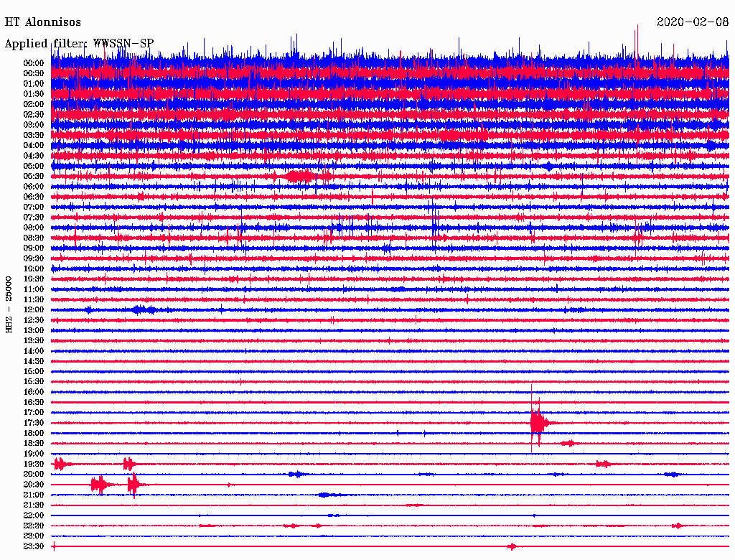Image resolution: width=735 pixels, height=560 pixels.
Task: Select the 21:30 time row label
Action: tap(34, 505)
